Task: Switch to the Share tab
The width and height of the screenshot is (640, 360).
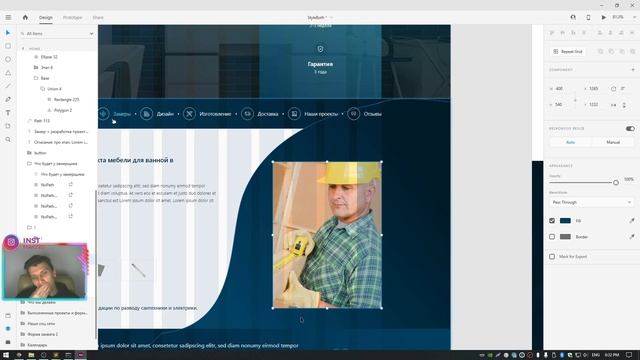Action: pos(98,18)
